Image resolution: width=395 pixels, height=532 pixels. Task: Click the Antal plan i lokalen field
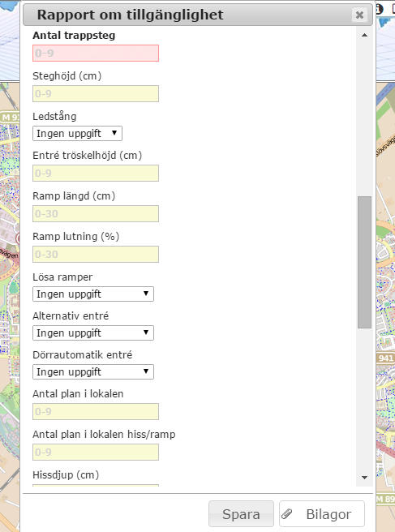(96, 411)
